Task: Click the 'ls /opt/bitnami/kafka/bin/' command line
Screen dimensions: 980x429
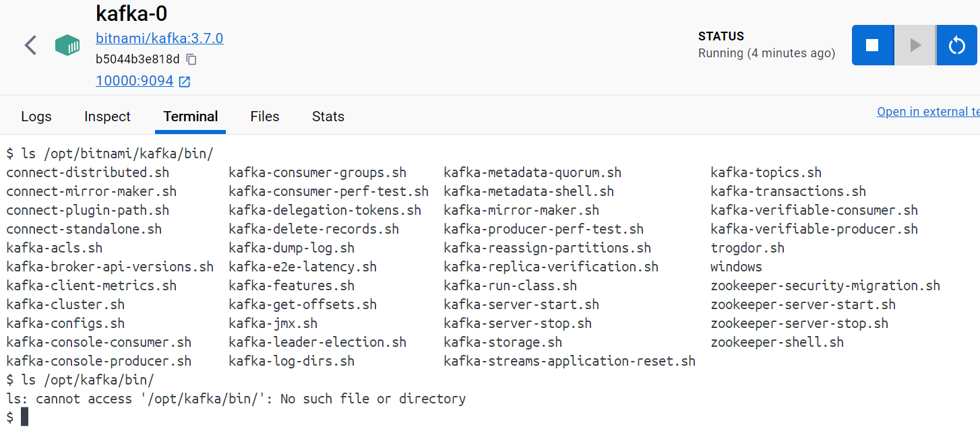Action: [110, 154]
